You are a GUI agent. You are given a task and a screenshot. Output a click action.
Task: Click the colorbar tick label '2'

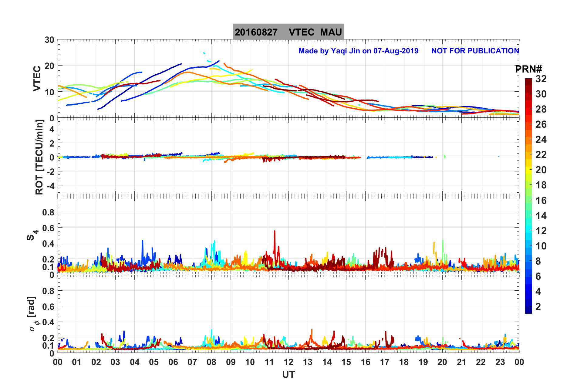538,307
